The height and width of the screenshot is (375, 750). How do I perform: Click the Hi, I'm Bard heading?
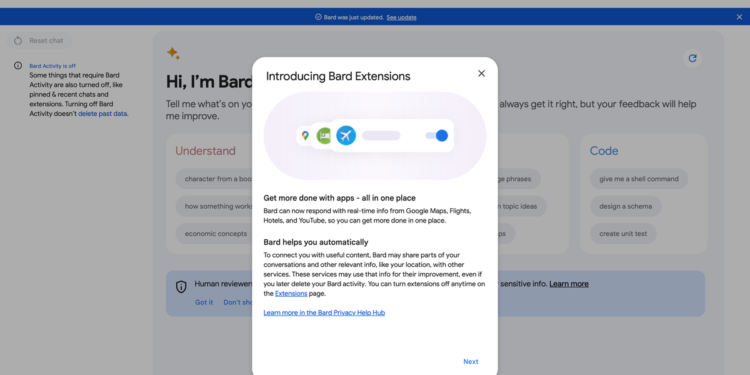[209, 82]
